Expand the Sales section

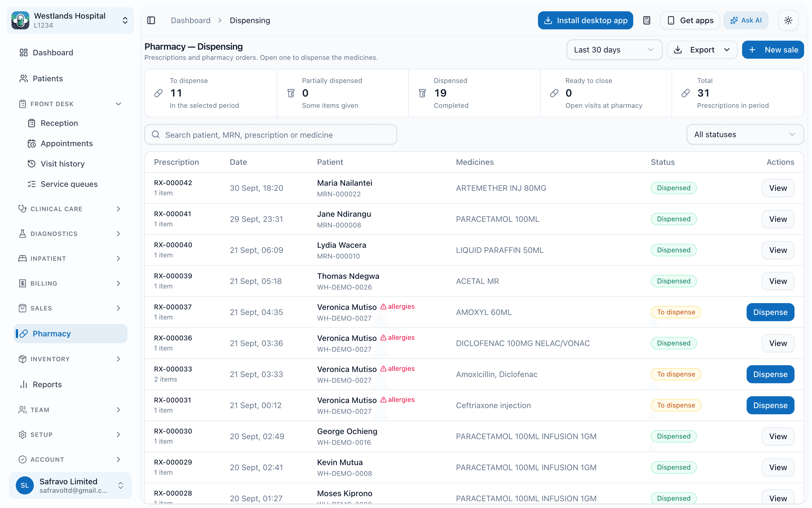(x=70, y=308)
